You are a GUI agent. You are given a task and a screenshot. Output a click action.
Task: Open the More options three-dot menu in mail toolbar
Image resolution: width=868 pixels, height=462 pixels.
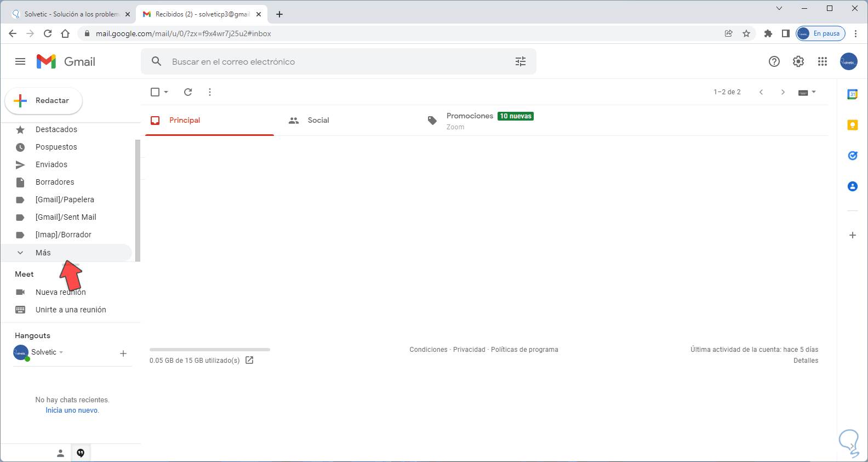coord(210,92)
